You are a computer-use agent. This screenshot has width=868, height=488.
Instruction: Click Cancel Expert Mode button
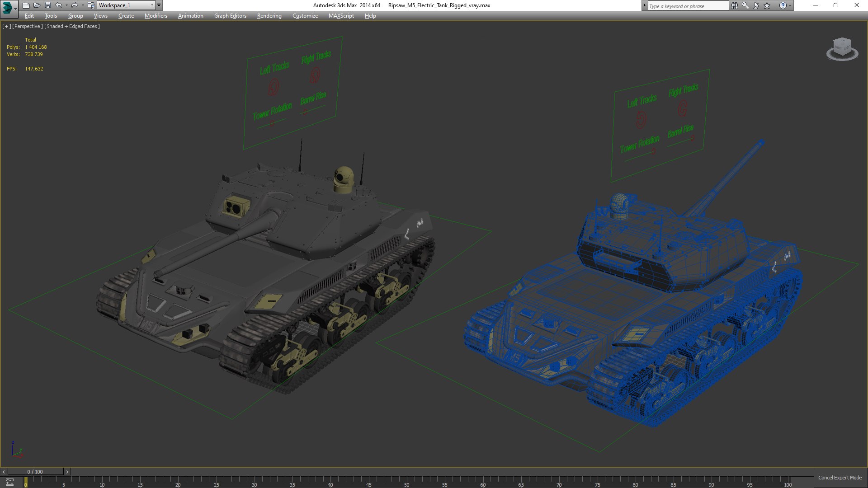pos(840,478)
